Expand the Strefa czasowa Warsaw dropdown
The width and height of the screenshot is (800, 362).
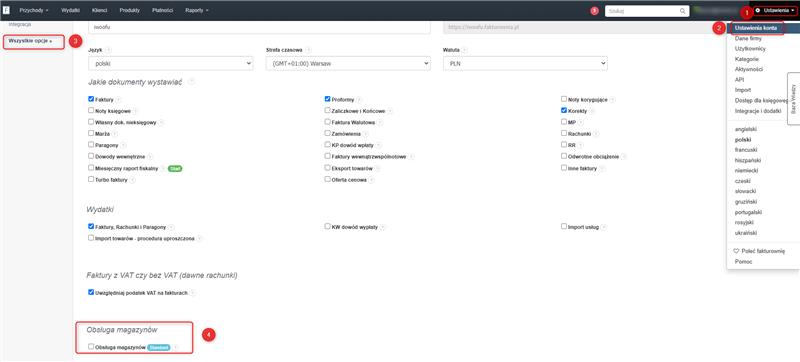(x=348, y=64)
